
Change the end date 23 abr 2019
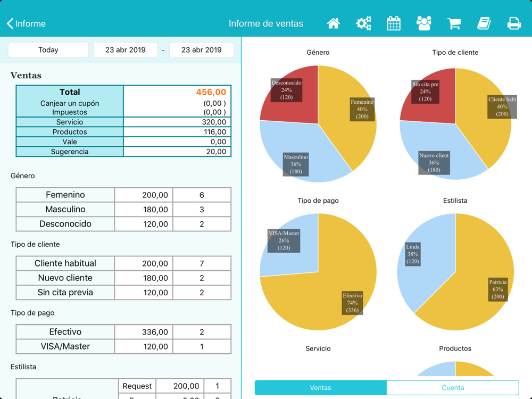202,50
